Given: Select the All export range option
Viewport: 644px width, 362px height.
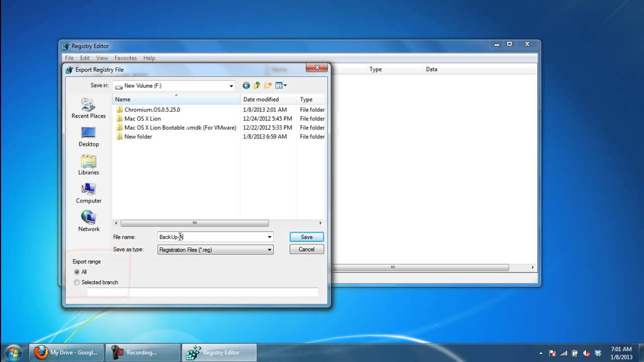Looking at the screenshot, I should 77,272.
